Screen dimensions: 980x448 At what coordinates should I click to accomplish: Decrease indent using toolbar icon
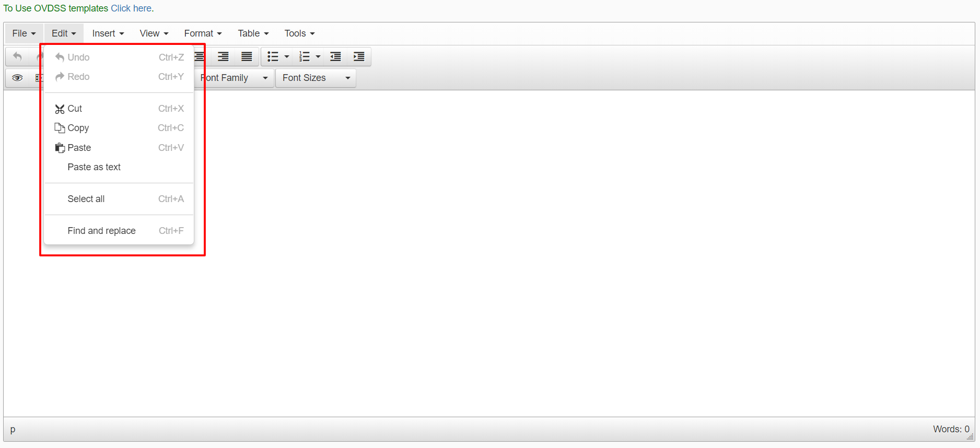pyautogui.click(x=335, y=56)
